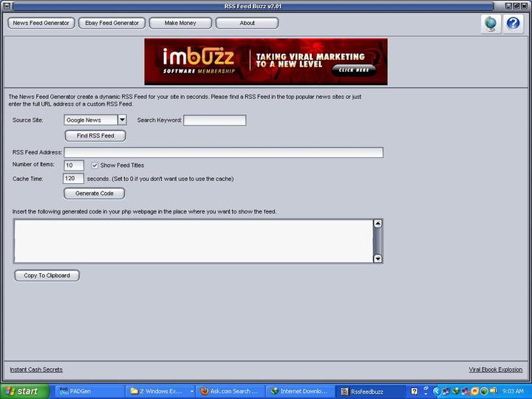Open help via the question mark icon

point(513,24)
